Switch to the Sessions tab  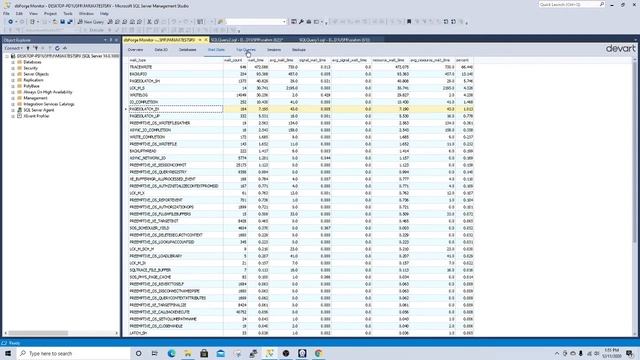pos(274,50)
